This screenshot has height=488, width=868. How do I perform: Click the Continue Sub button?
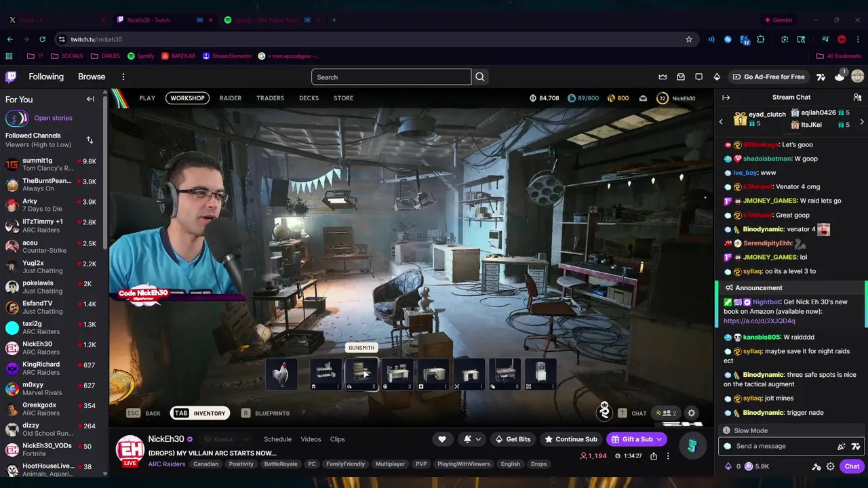(570, 439)
